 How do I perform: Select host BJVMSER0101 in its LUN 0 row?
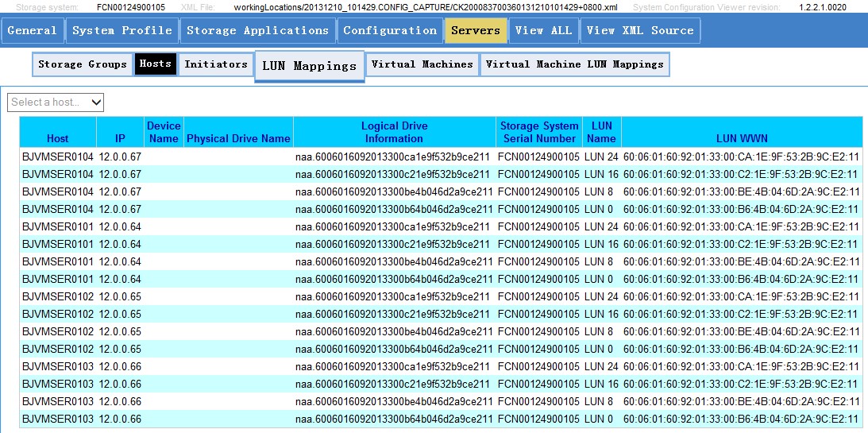(58, 279)
